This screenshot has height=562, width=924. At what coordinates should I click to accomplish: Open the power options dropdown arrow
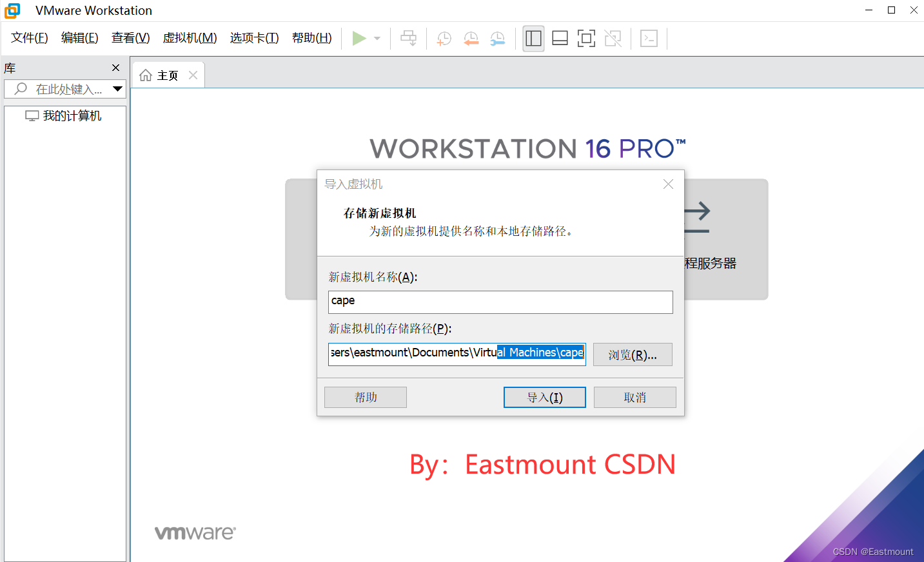[x=377, y=39]
